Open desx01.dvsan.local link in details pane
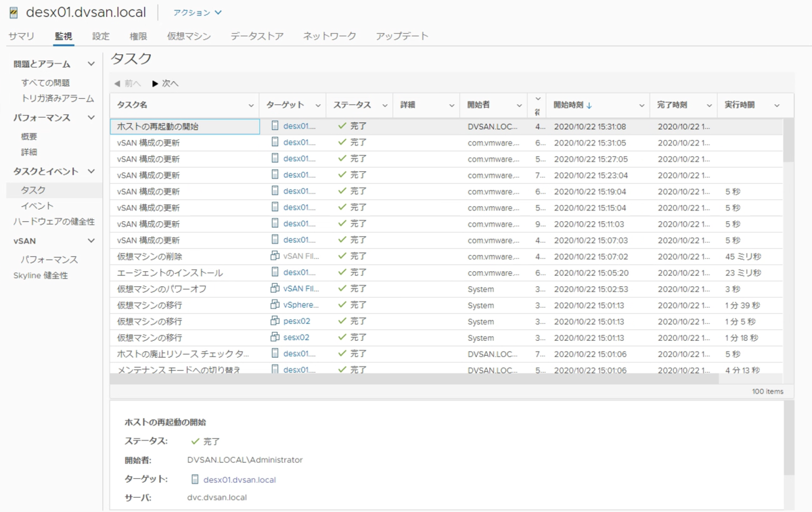 click(x=240, y=480)
